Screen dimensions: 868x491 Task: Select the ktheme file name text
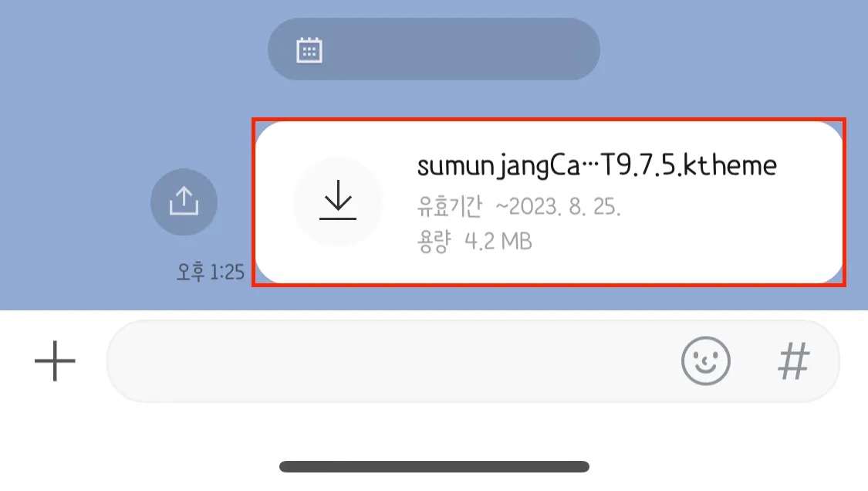596,166
